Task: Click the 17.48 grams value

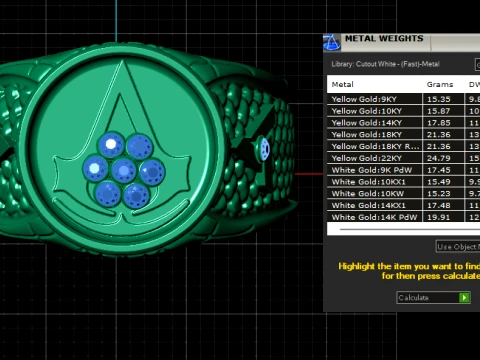Action: tap(439, 205)
